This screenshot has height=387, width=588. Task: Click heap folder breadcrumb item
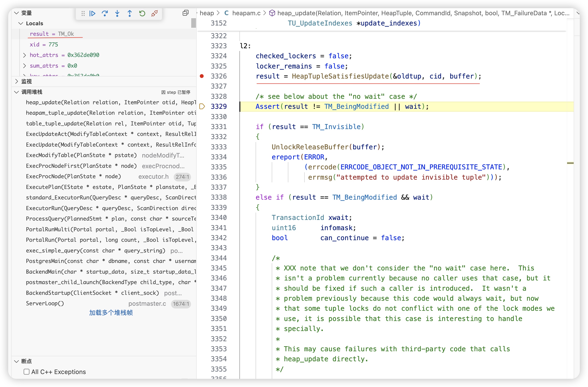tap(206, 13)
